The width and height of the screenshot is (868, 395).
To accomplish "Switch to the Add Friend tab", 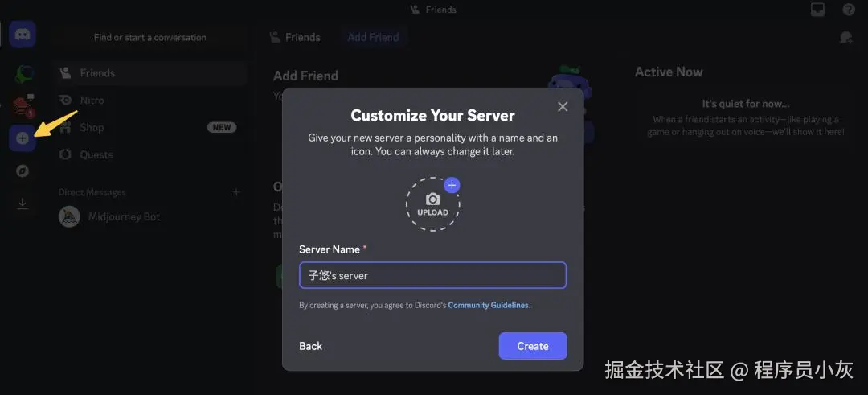I will click(x=373, y=37).
